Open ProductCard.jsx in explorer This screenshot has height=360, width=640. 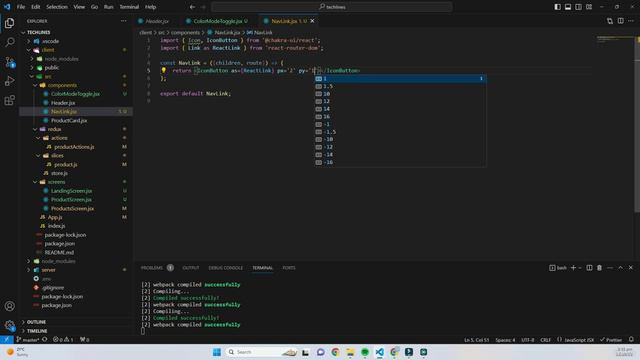click(69, 120)
